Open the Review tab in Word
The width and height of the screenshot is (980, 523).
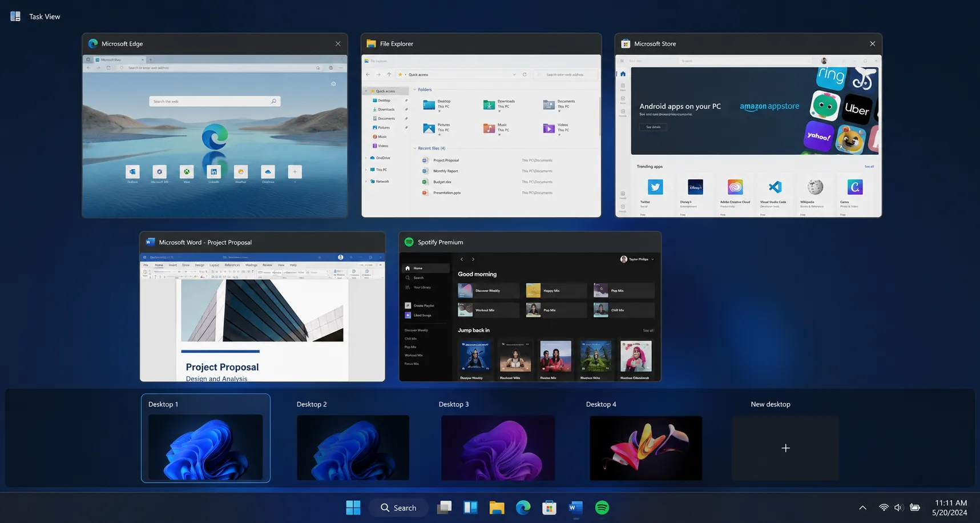pyautogui.click(x=267, y=265)
